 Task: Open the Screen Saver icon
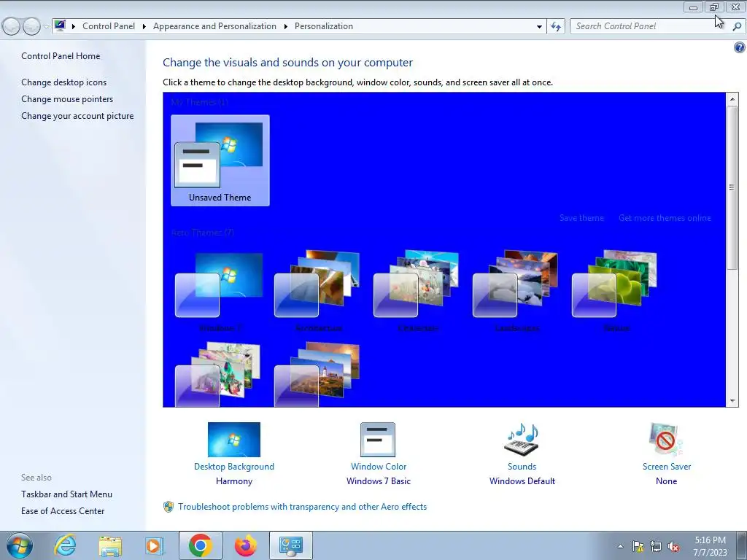tap(666, 440)
